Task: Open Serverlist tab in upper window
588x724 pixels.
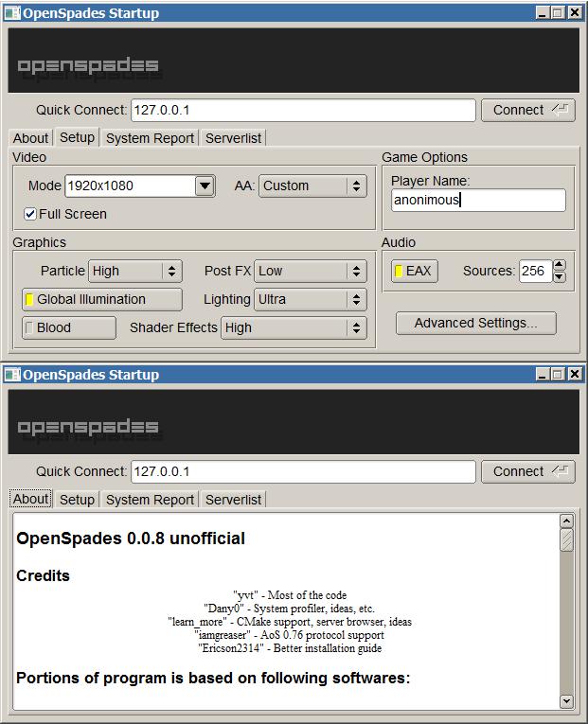Action: [x=233, y=138]
